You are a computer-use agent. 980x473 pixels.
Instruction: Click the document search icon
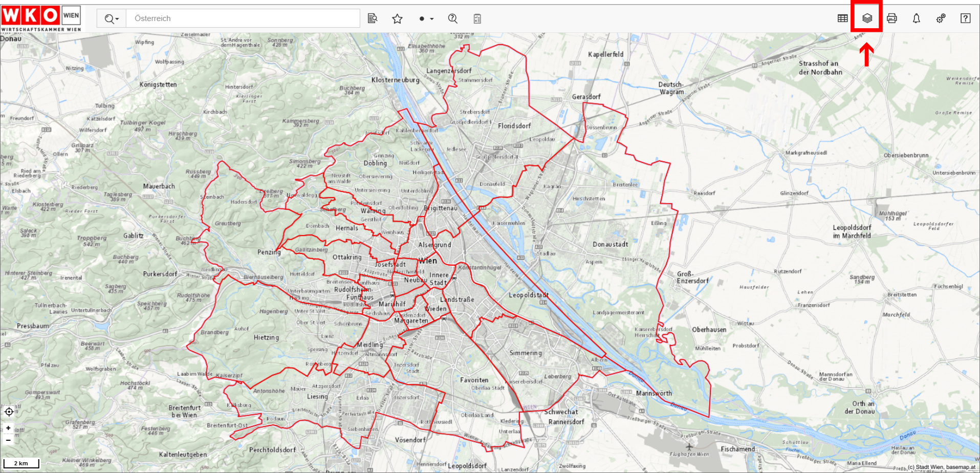point(373,18)
